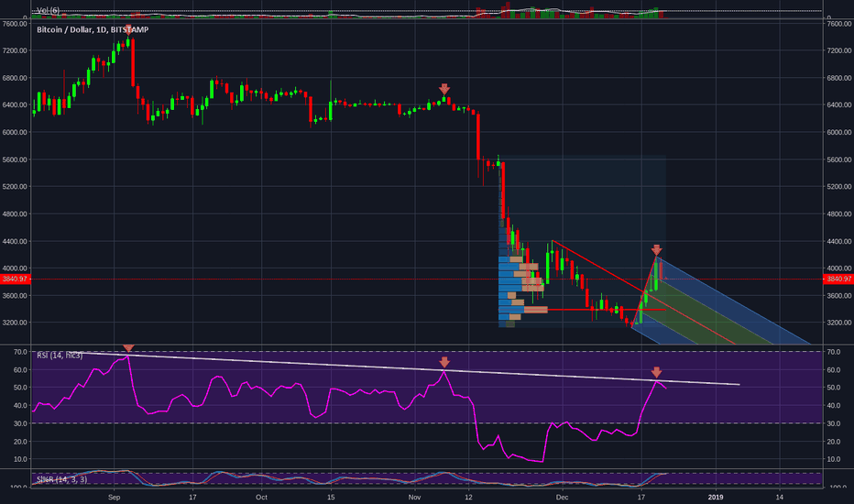Click the Vol (6) indicator label
Image resolution: width=854 pixels, height=504 pixels.
(48, 10)
